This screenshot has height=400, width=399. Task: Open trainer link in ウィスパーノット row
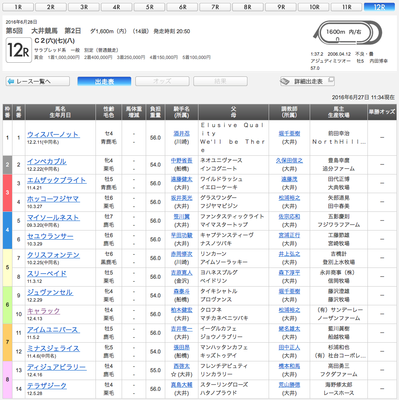(x=289, y=133)
